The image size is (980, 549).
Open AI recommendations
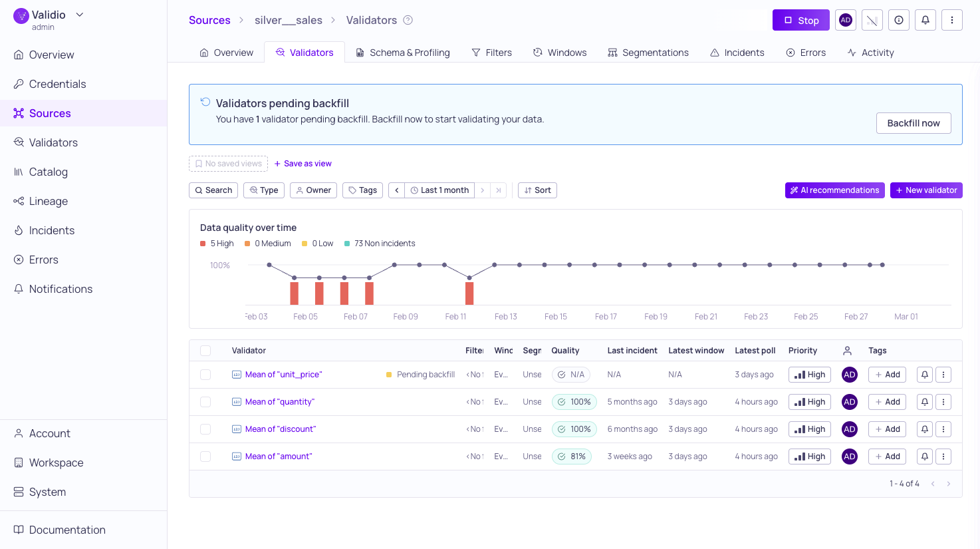(x=835, y=190)
